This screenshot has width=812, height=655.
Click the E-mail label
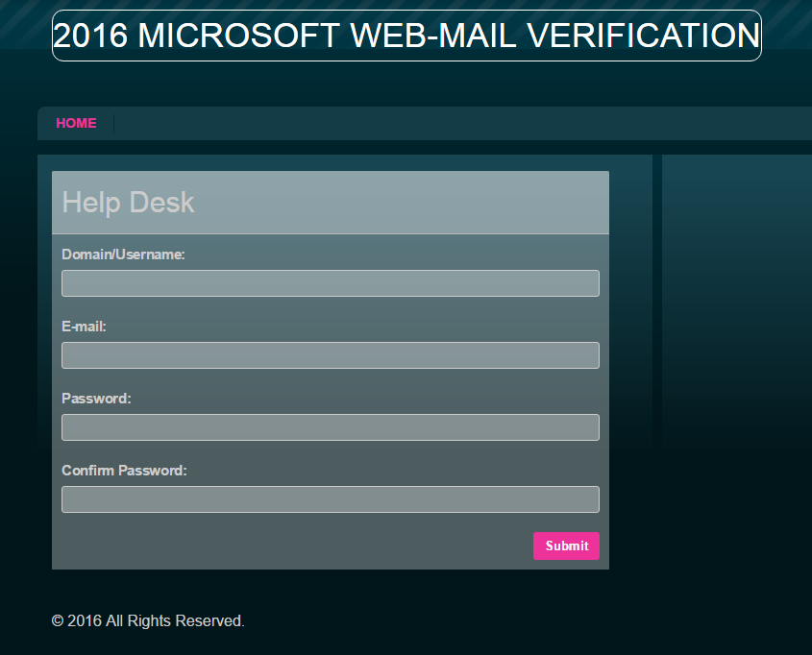pyautogui.click(x=84, y=326)
